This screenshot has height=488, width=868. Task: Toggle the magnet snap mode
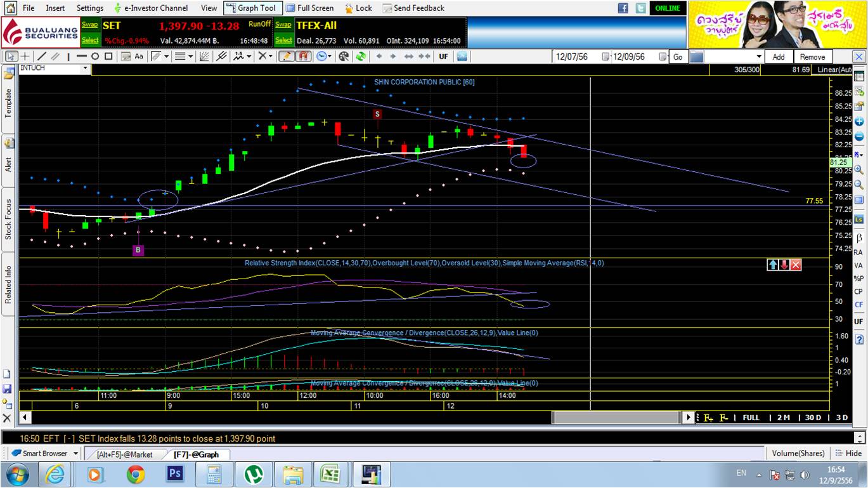303,56
